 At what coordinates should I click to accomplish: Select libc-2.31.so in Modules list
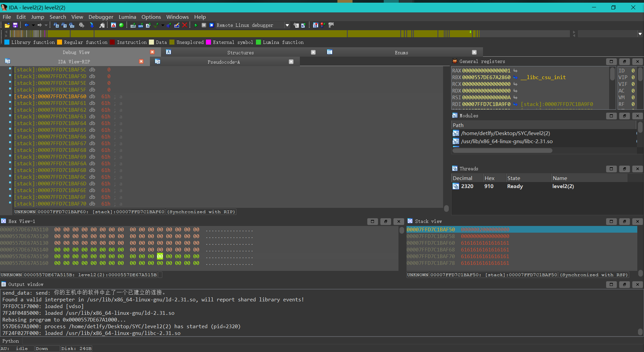507,141
